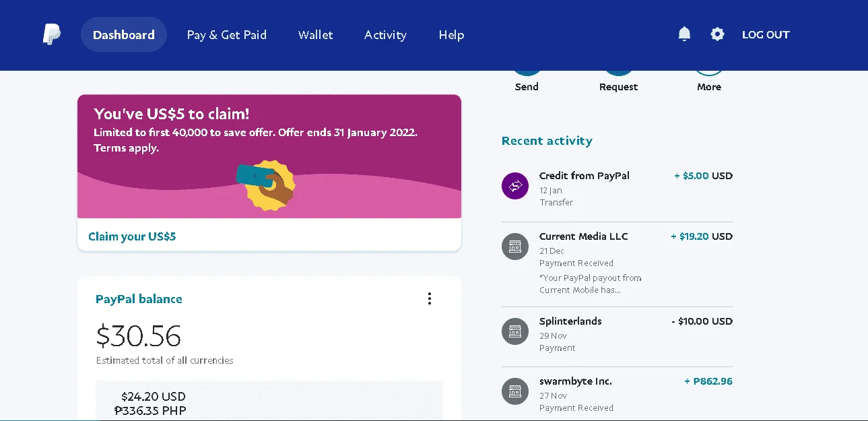
Task: Click the Request money button
Action: [x=618, y=79]
